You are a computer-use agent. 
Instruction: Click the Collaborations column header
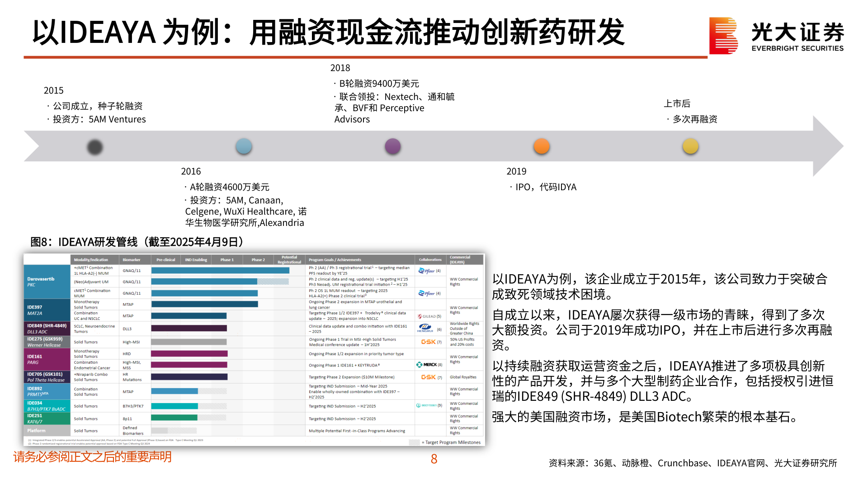tap(430, 259)
